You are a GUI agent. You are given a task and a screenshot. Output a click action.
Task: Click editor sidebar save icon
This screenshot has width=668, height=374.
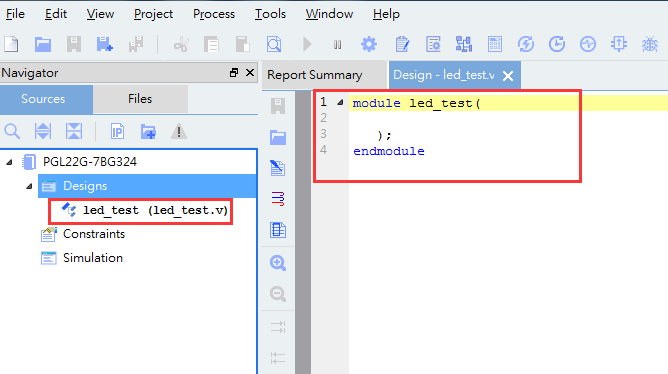[x=278, y=106]
